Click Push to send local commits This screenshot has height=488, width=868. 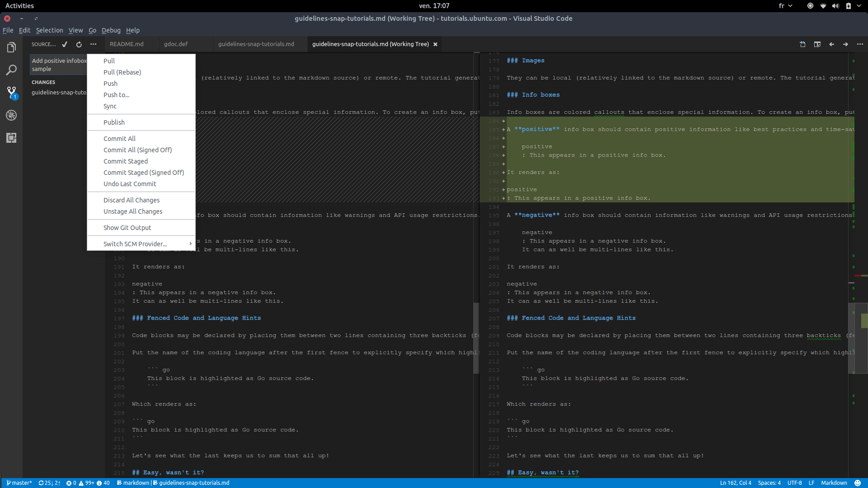pos(110,84)
